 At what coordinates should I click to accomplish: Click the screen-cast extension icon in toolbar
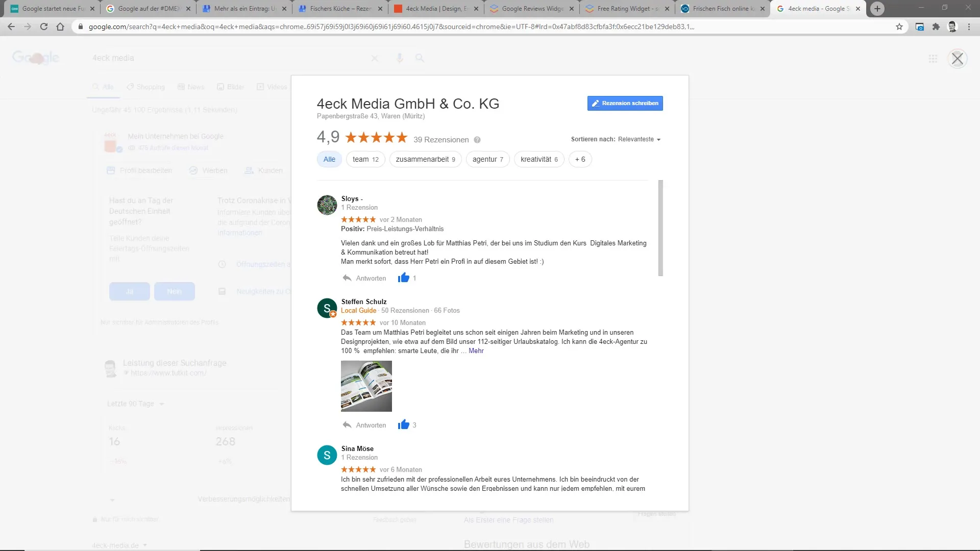[x=919, y=27]
